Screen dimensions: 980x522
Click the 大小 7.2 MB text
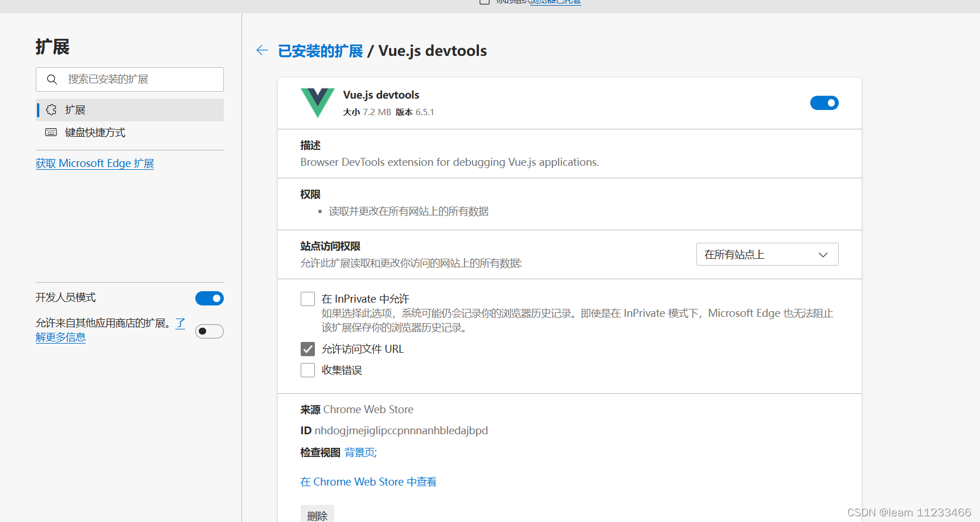click(x=367, y=112)
